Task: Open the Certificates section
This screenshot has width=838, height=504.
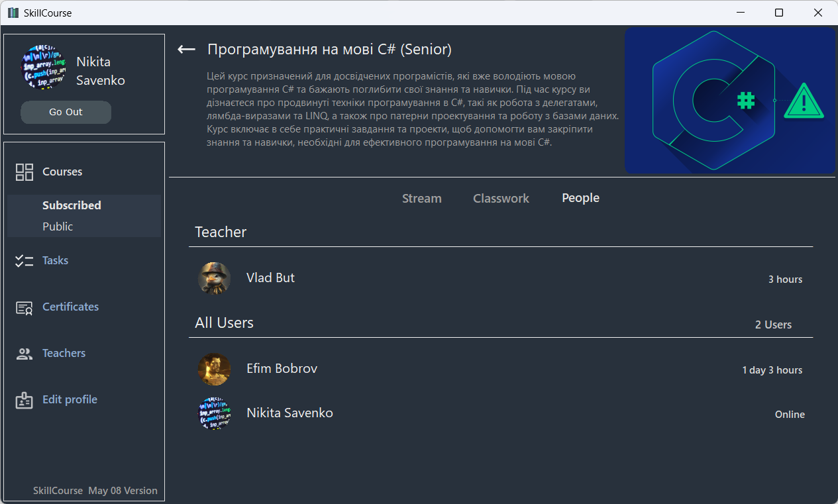Action: 71,307
